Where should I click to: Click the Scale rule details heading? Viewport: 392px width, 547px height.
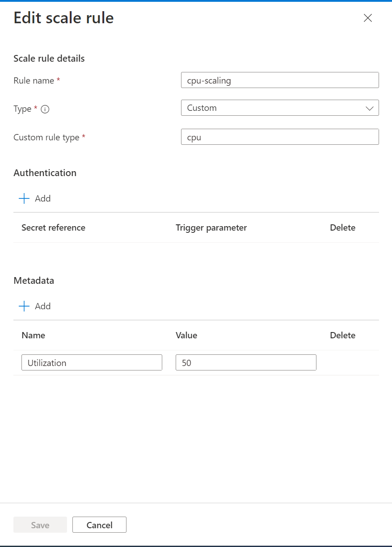pyautogui.click(x=49, y=58)
